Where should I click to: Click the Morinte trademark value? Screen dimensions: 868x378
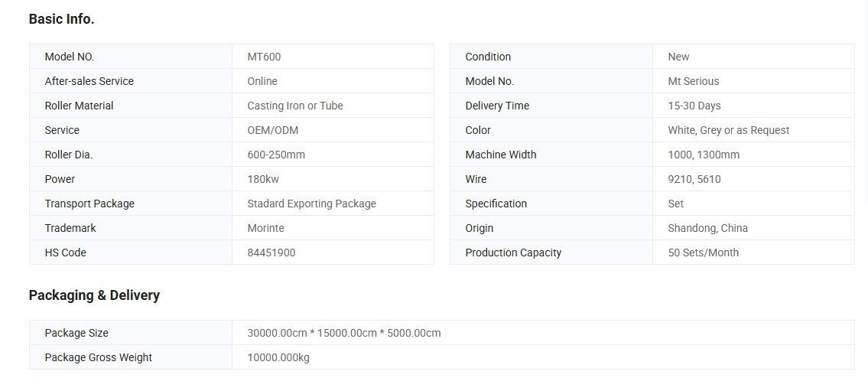pyautogui.click(x=266, y=228)
